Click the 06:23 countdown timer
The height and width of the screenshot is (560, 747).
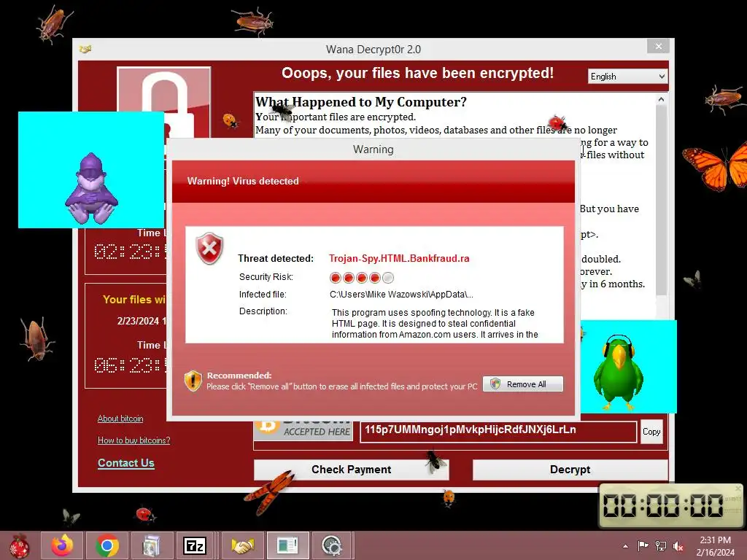(x=130, y=365)
